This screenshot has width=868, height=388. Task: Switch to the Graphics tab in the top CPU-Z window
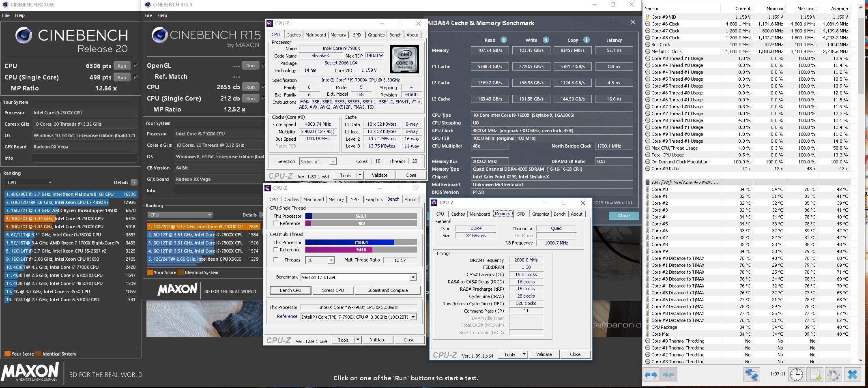pyautogui.click(x=376, y=35)
